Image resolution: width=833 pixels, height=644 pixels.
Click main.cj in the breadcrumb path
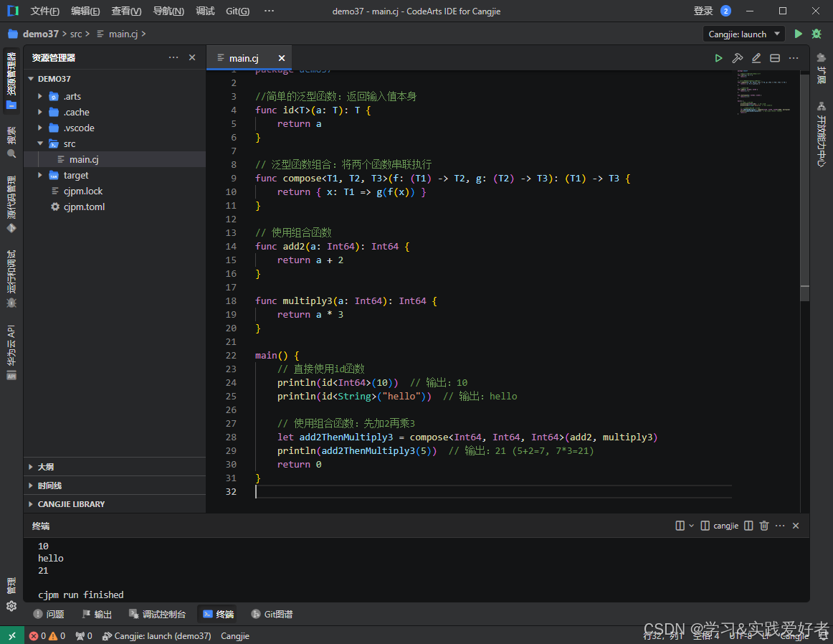coord(123,34)
